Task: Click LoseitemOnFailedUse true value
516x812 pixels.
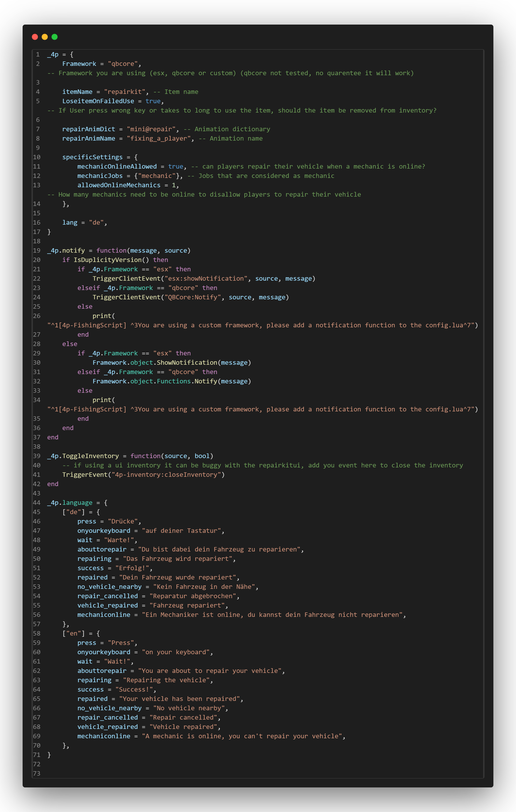Action: [153, 101]
